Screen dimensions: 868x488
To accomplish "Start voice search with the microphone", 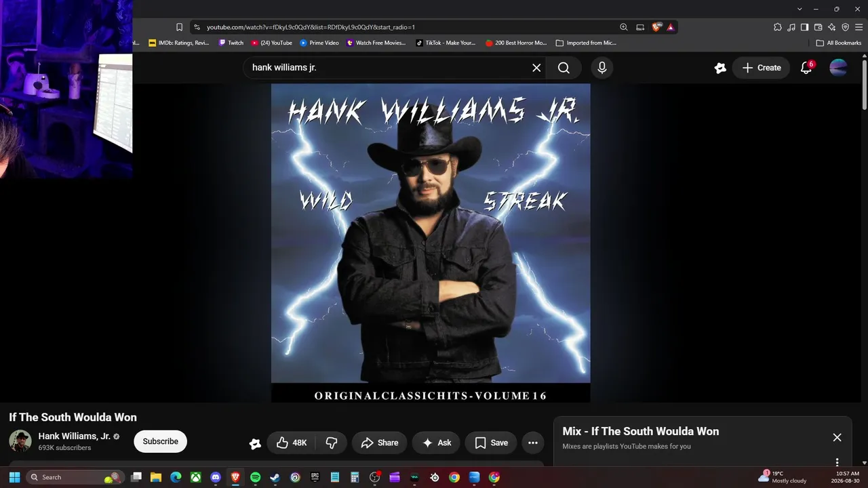I will [601, 68].
